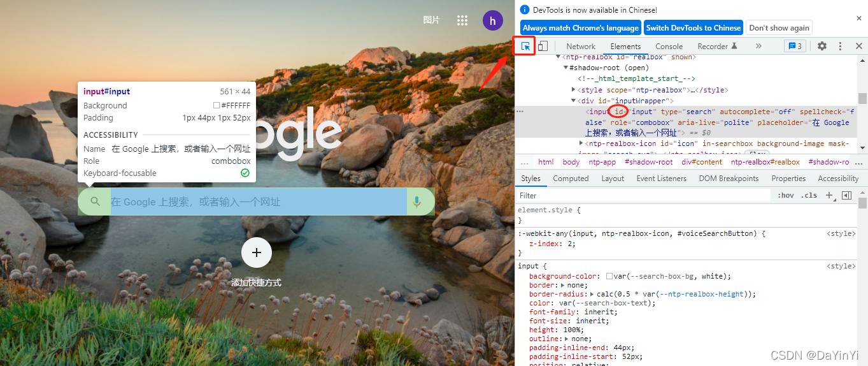
Task: Select ntp-realbox#realbox in breadcrumb bar
Action: (765, 162)
